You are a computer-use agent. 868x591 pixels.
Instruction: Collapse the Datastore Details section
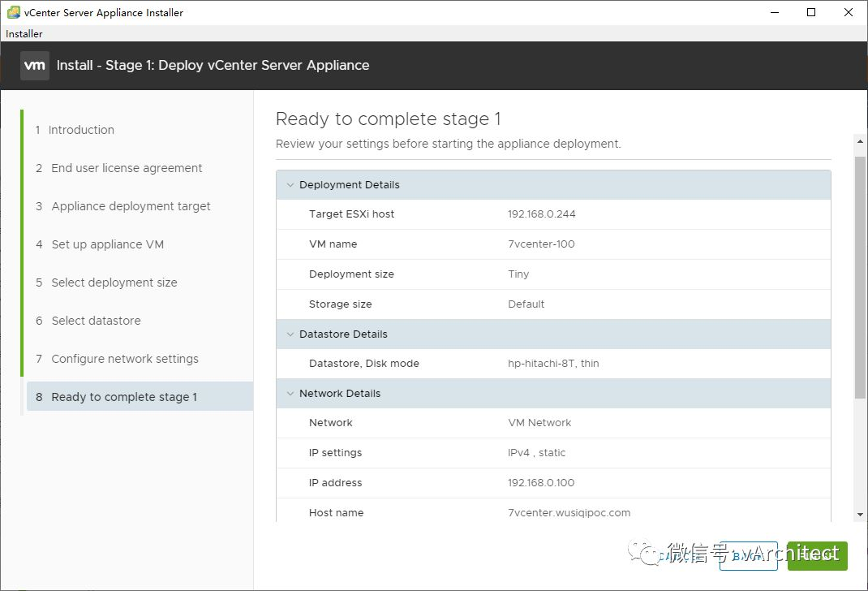pos(290,334)
